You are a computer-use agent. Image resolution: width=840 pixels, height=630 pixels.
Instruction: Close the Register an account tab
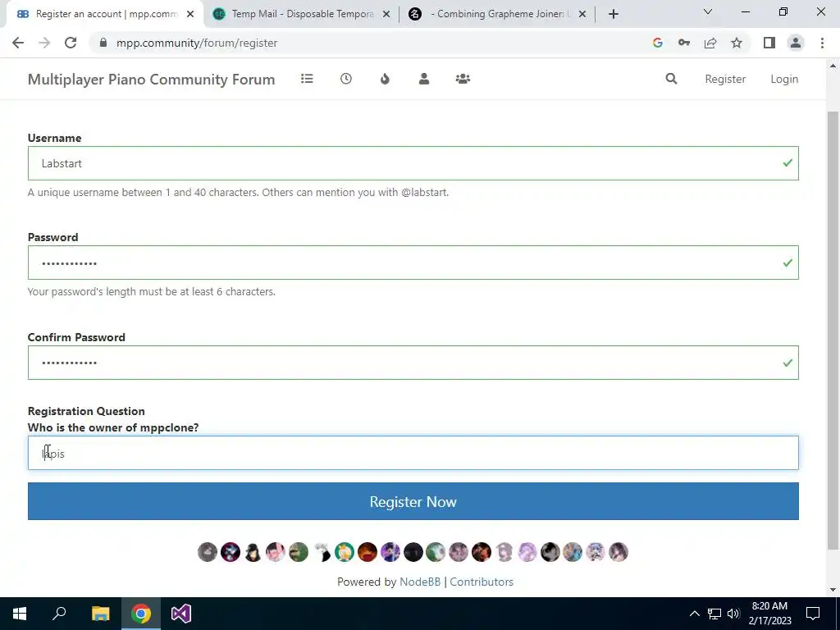190,14
